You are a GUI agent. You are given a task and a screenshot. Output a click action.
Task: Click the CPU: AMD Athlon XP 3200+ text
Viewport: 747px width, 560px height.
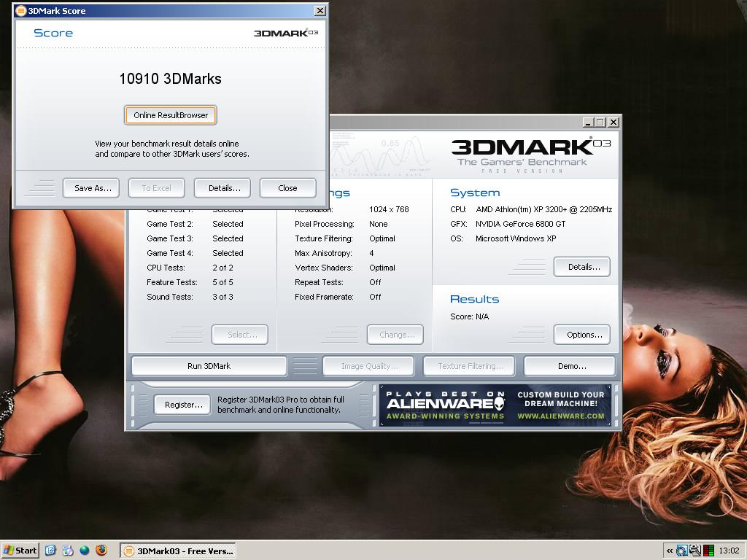click(531, 209)
